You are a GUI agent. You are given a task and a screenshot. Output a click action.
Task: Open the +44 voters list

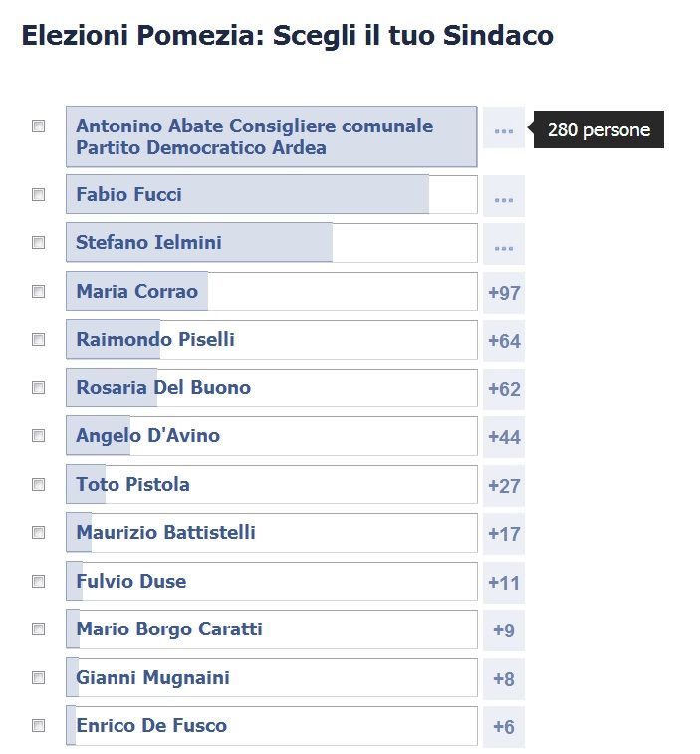(x=504, y=437)
